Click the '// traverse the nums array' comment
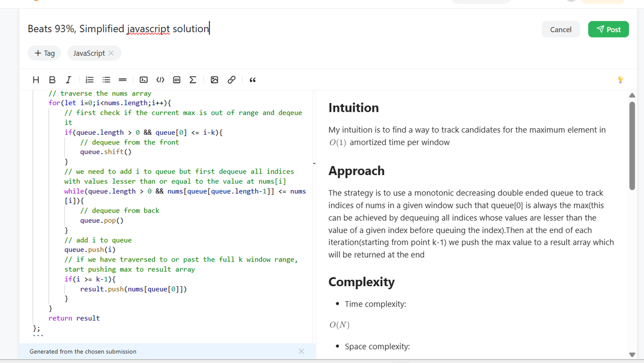The height and width of the screenshot is (363, 644). pos(100,93)
